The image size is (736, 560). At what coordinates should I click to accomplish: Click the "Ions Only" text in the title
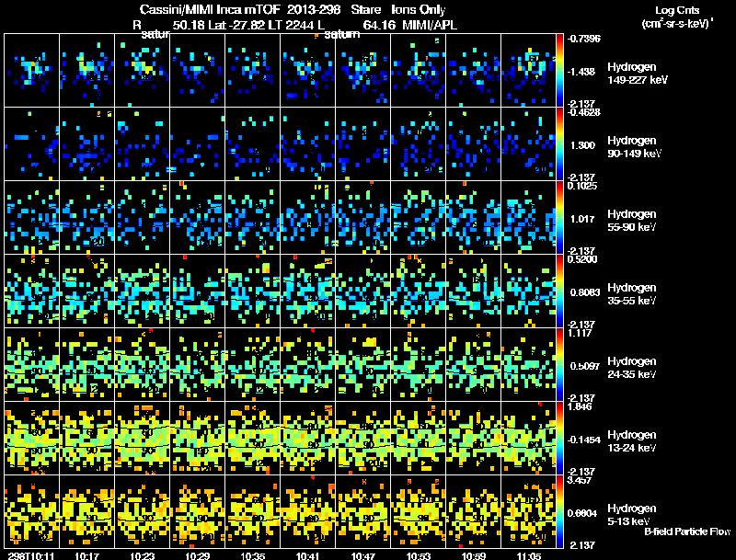[x=419, y=9]
